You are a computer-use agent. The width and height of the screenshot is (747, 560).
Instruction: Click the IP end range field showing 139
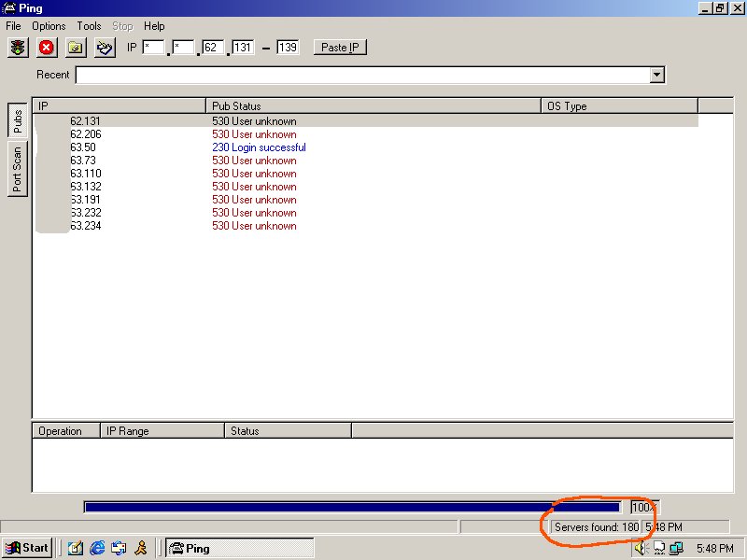288,48
